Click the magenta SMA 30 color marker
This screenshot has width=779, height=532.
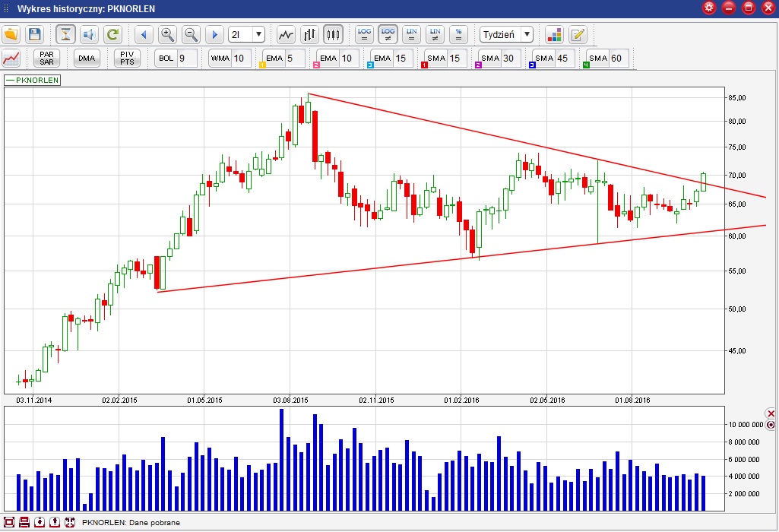coord(479,65)
